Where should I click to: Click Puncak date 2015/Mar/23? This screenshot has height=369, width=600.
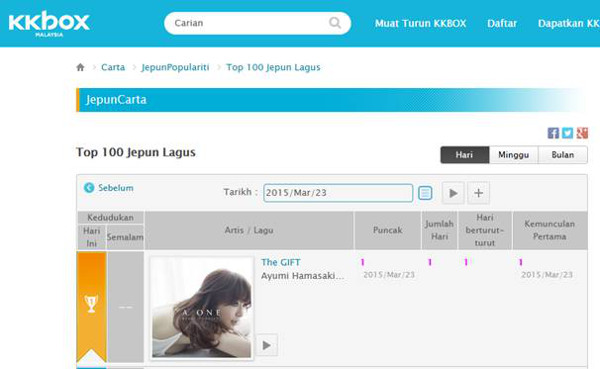coord(389,275)
